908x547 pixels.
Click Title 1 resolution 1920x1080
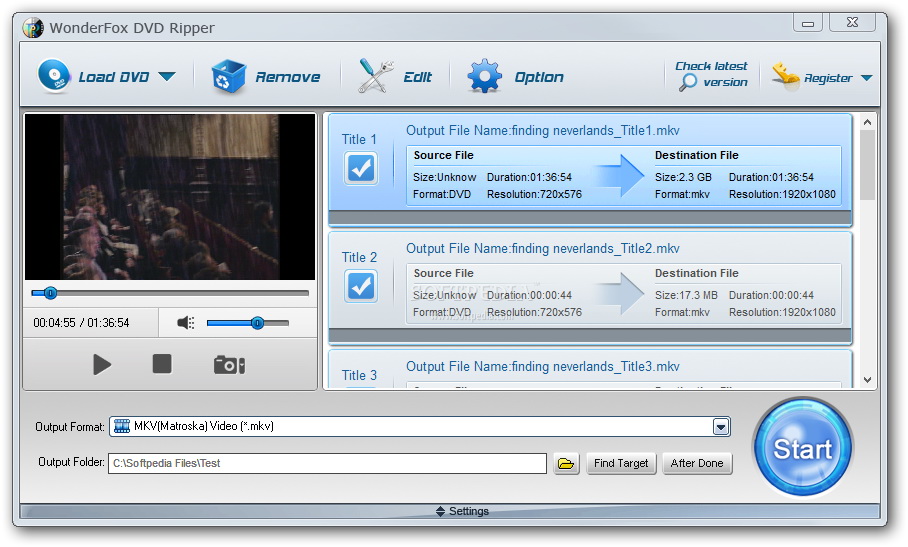pos(782,194)
